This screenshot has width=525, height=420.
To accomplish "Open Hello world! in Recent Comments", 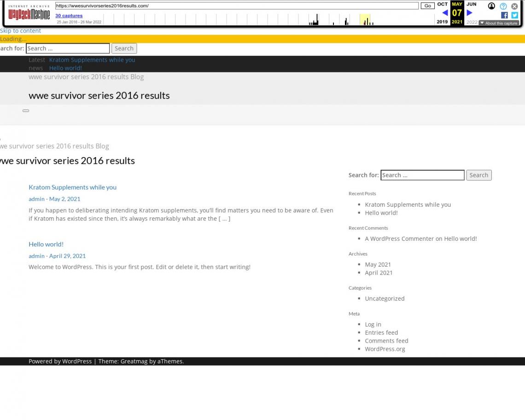I will 461,239.
